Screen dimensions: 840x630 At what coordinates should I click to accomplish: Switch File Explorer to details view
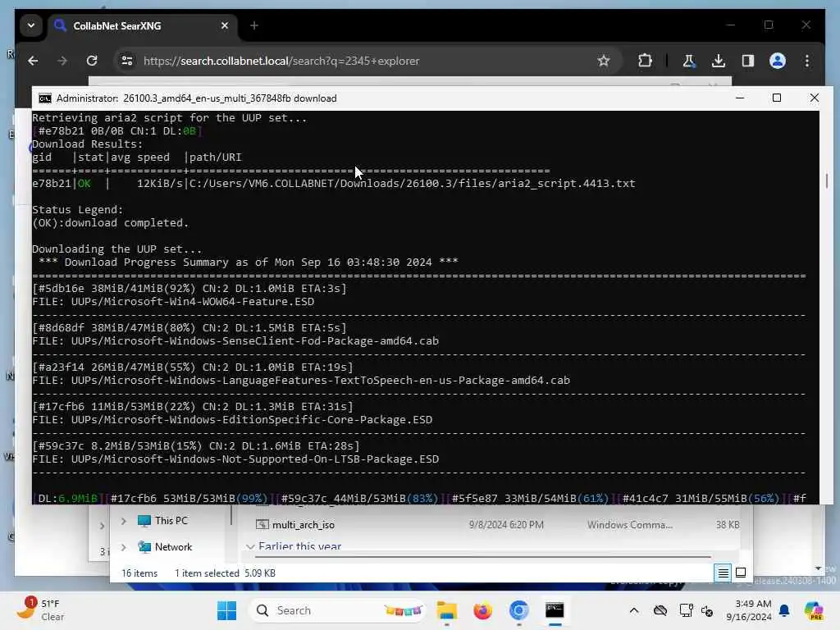[x=723, y=573]
